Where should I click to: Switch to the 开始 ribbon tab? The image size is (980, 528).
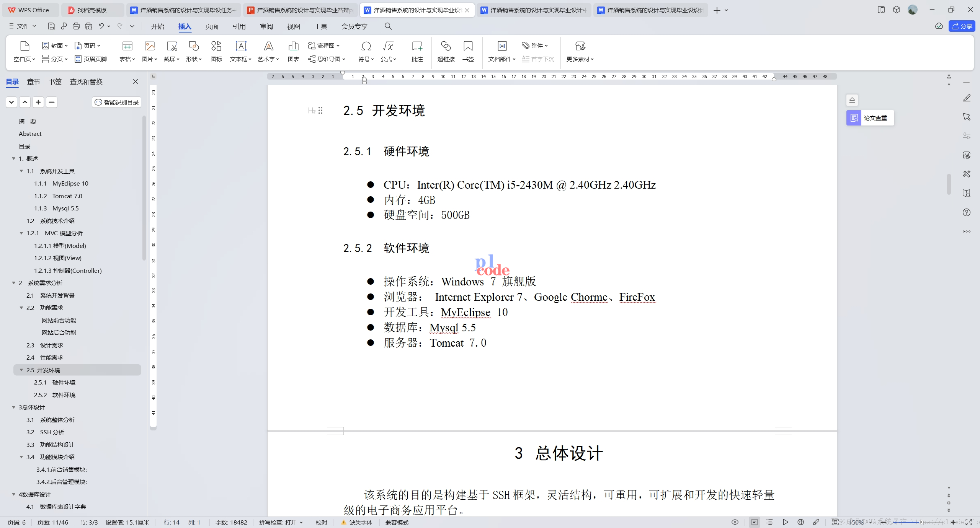157,26
